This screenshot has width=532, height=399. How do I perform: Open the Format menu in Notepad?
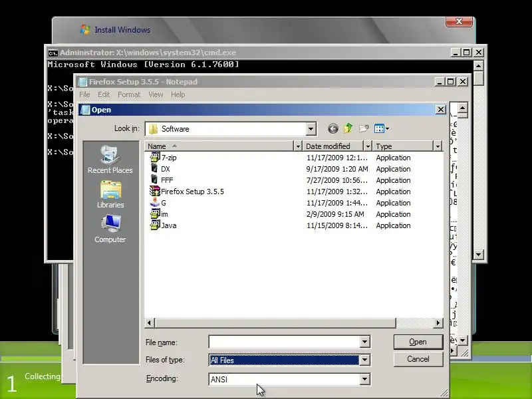click(x=129, y=94)
